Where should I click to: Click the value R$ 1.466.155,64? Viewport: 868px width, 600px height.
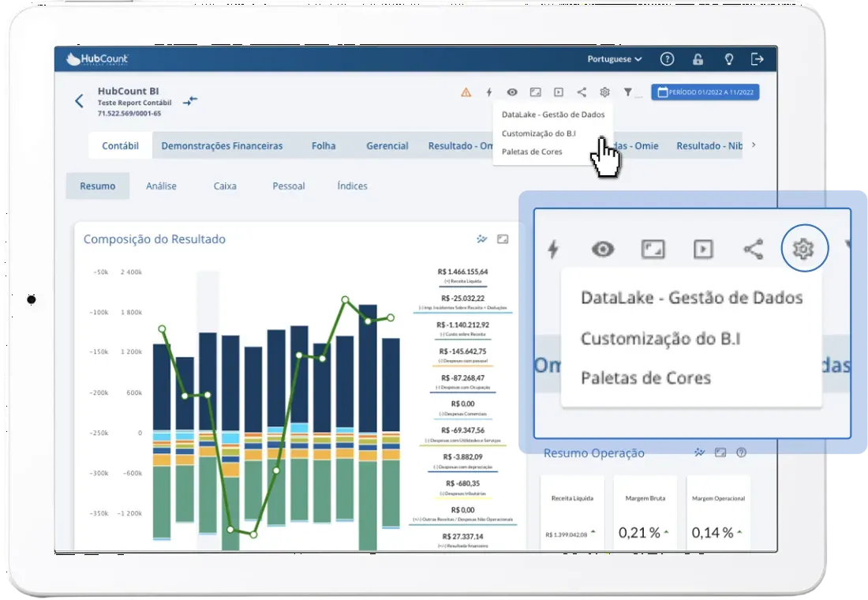coord(462,272)
